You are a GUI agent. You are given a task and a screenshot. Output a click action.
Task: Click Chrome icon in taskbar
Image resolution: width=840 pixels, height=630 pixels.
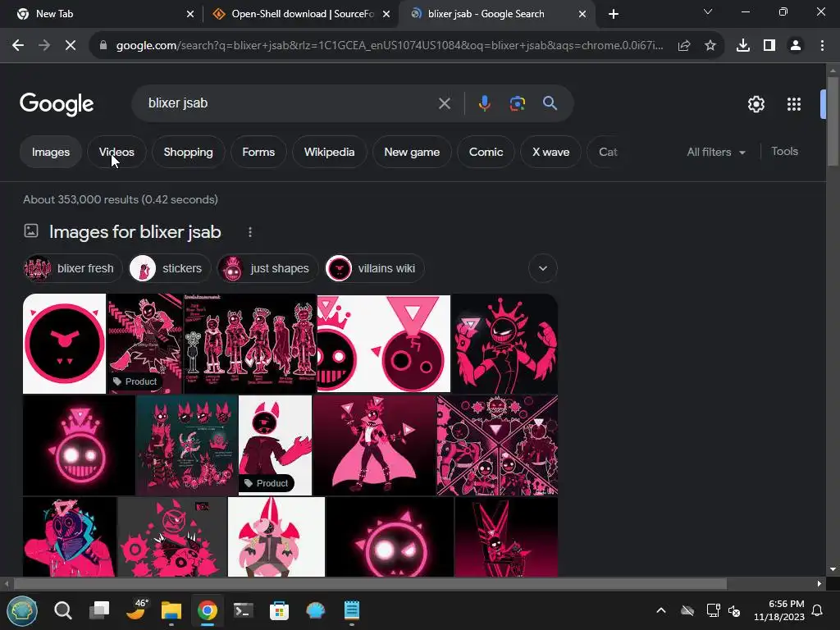(208, 610)
